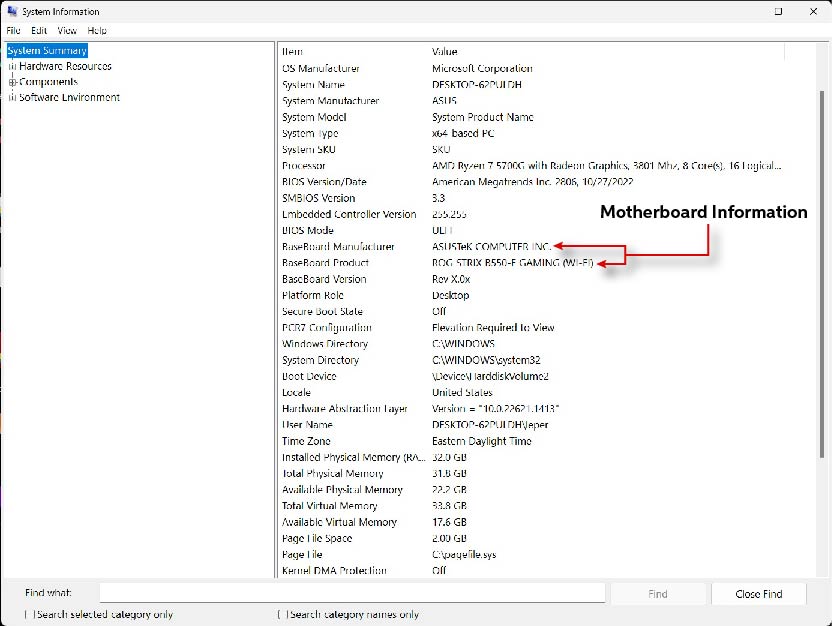
Task: Select the OS Manufacturer row
Action: (531, 68)
